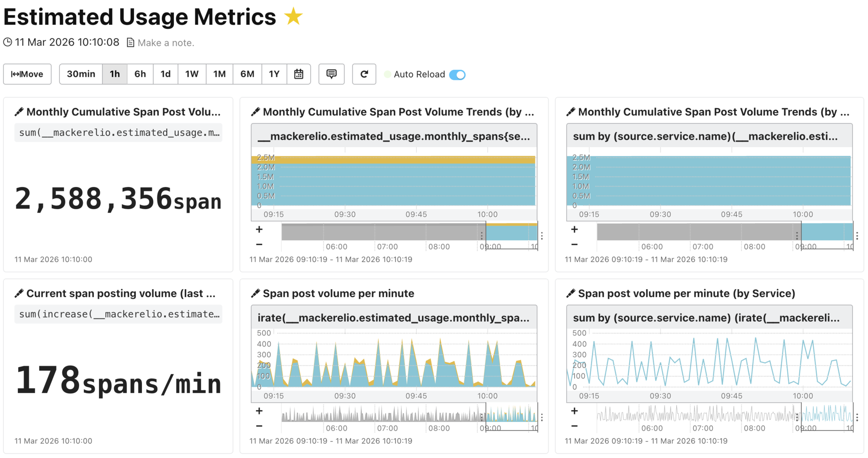Open the calendar date picker
868x458 pixels.
[299, 74]
